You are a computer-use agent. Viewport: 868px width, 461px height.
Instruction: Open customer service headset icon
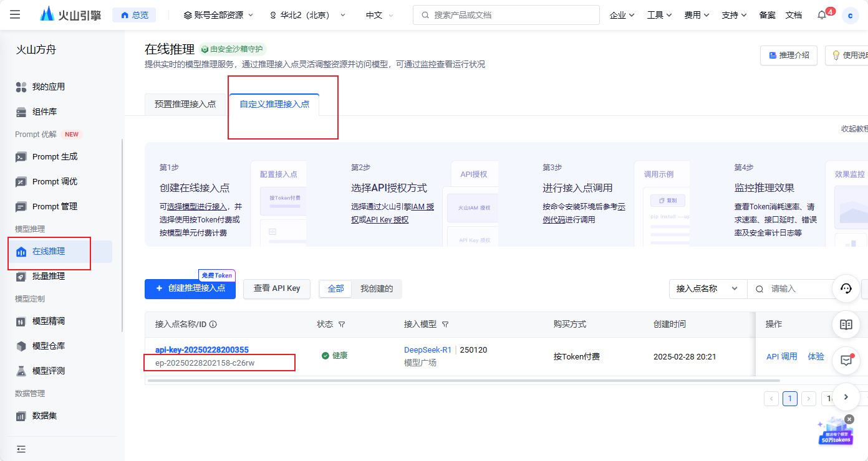click(846, 288)
